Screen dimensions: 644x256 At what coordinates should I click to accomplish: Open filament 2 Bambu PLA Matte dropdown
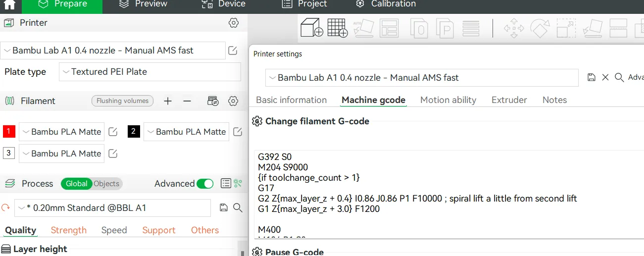click(187, 132)
